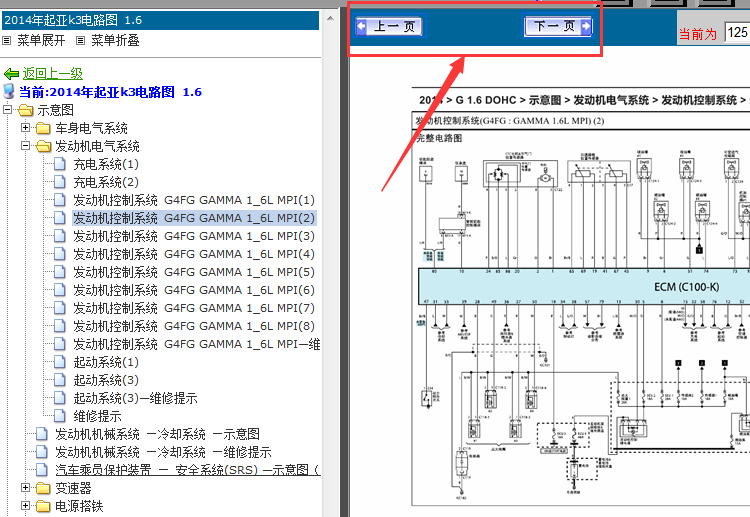750x517 pixels.
Task: Click the green back arrow icon
Action: [11, 74]
